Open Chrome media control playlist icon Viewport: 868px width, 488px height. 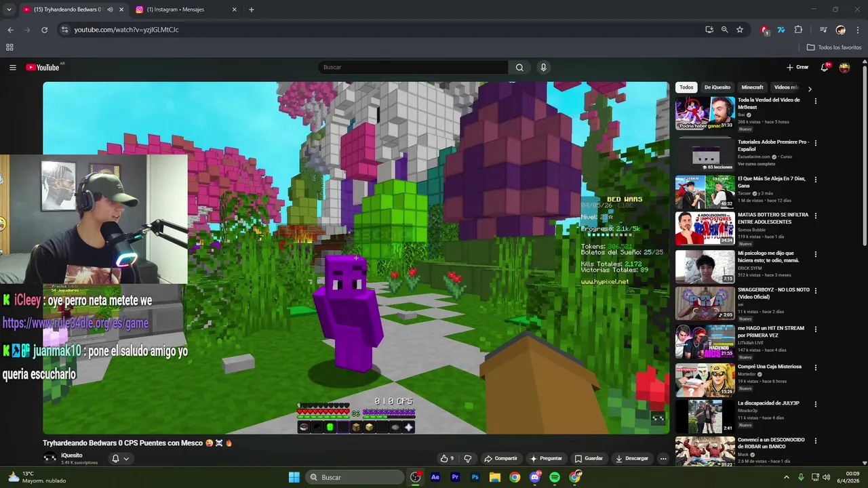[823, 30]
